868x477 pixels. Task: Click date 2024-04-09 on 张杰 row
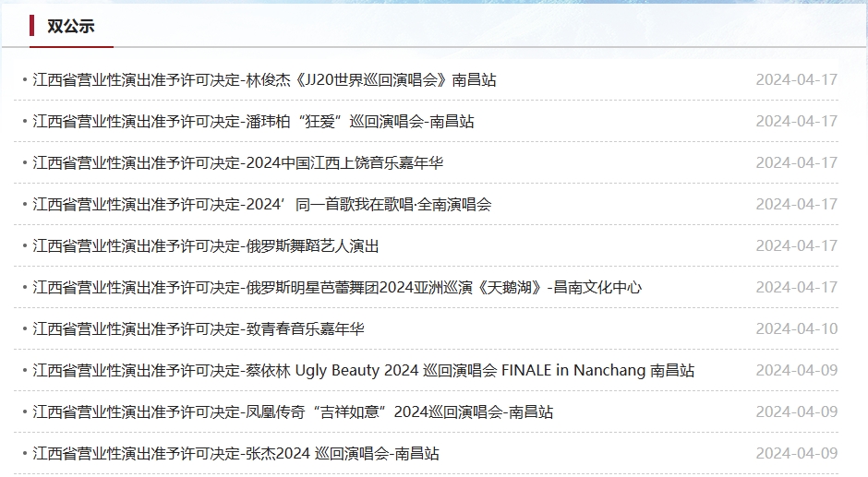797,453
